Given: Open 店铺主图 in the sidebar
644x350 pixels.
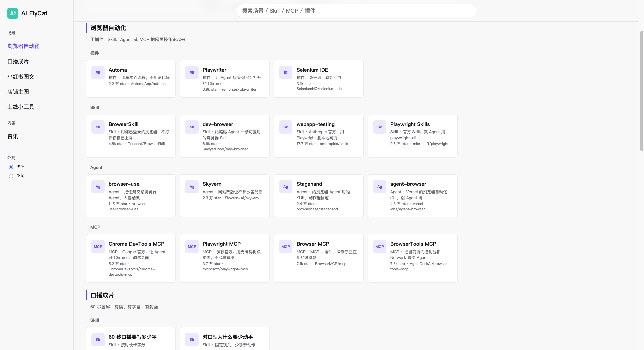Looking at the screenshot, I should (x=18, y=92).
